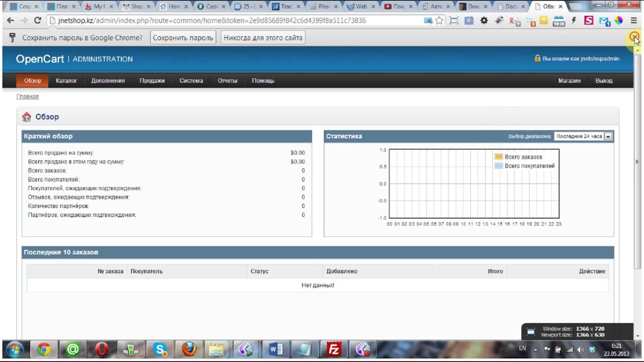Viewport: 644px width, 362px height.
Task: Dismiss the save password bar
Action: [635, 37]
